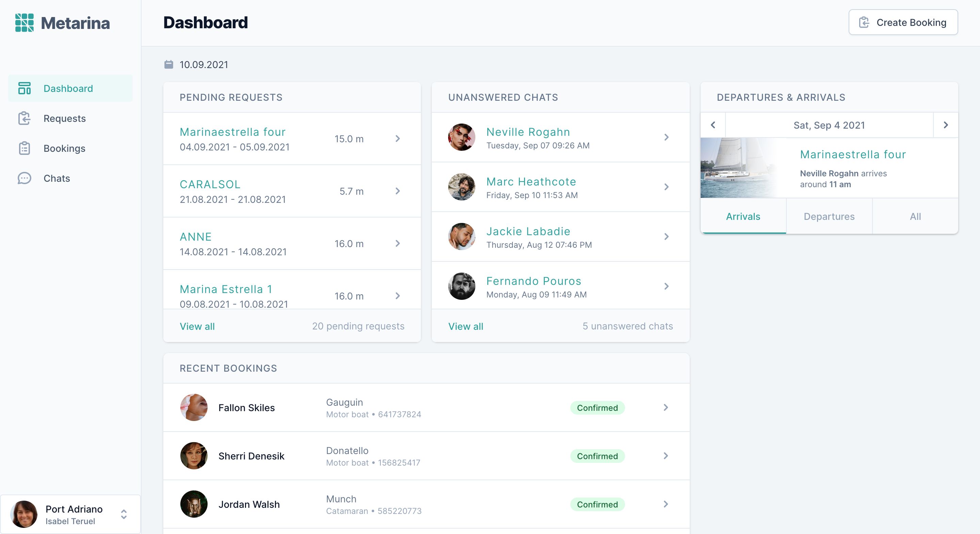980x534 pixels.
Task: Click Sherri Denesik's booking avatar
Action: (194, 456)
